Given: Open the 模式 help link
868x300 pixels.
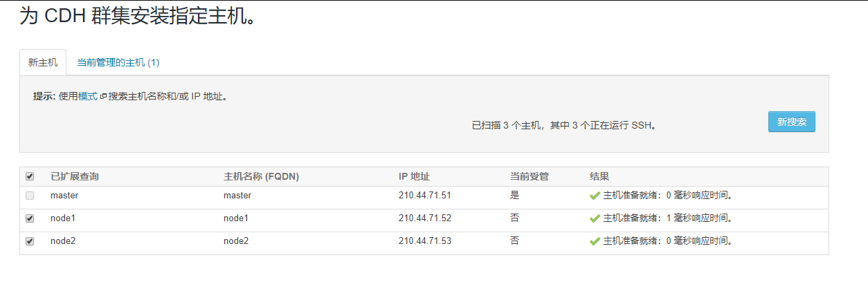Looking at the screenshot, I should pyautogui.click(x=88, y=96).
